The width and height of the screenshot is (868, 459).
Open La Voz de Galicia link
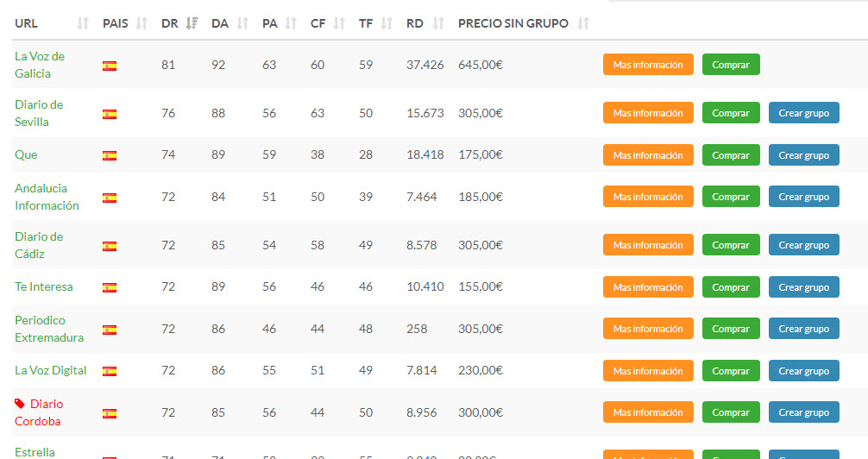pyautogui.click(x=40, y=65)
